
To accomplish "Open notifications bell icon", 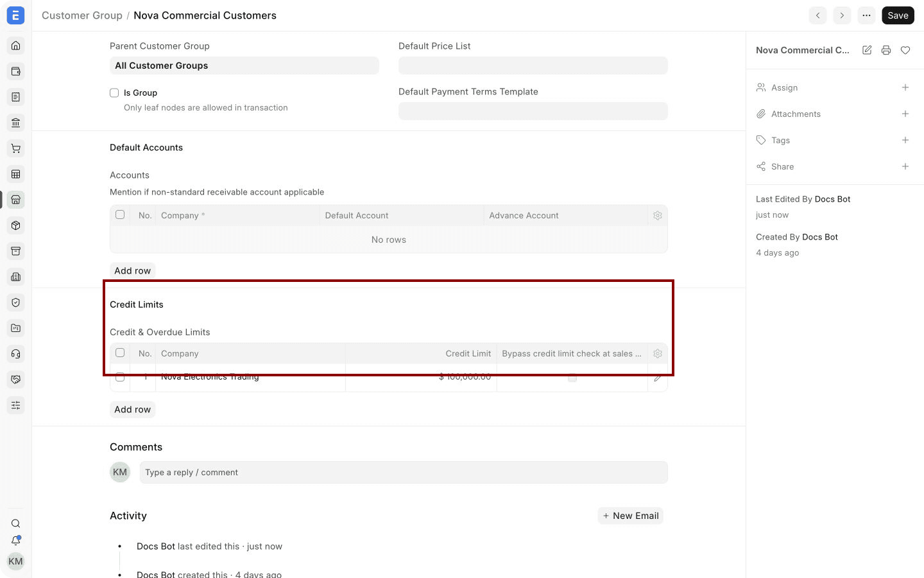I will pyautogui.click(x=16, y=541).
